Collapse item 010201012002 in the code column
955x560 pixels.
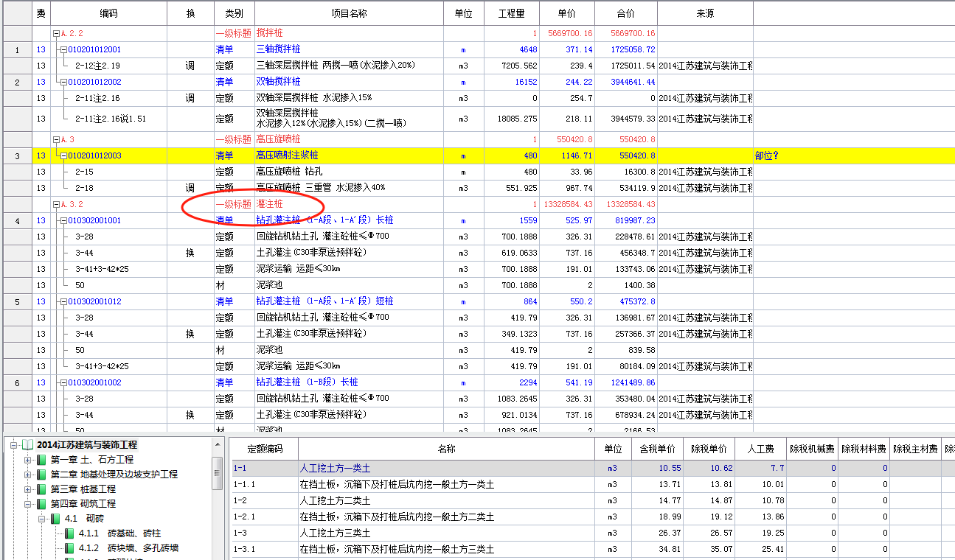point(64,83)
